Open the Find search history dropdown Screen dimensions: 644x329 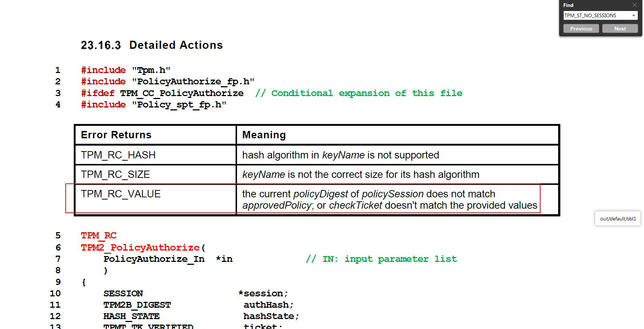[x=633, y=15]
